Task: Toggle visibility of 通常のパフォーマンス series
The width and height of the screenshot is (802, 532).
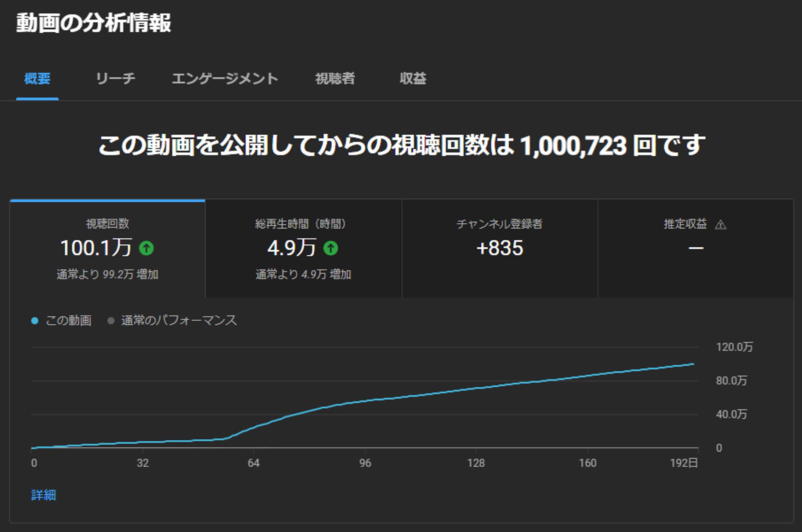Action: (x=178, y=320)
